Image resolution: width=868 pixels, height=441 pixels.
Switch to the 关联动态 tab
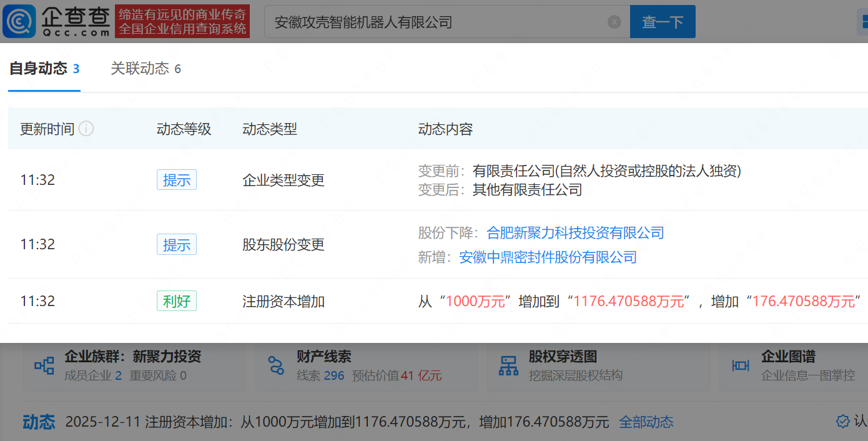click(139, 69)
